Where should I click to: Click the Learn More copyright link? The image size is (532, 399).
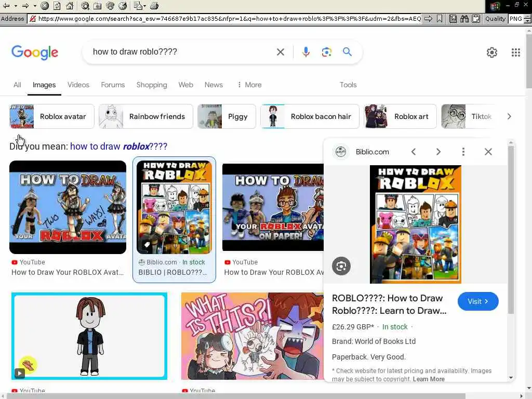tap(429, 379)
